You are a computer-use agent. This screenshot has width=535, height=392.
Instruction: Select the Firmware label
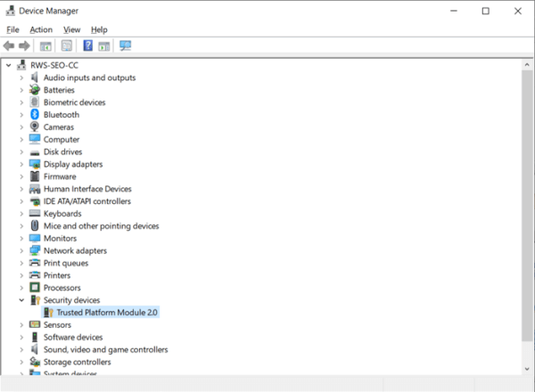coord(60,176)
